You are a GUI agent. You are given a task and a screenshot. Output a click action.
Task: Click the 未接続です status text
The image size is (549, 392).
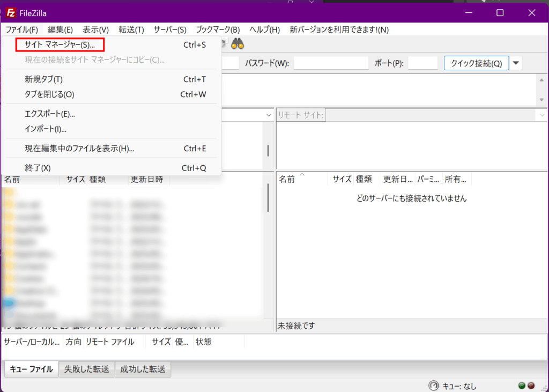pos(296,326)
